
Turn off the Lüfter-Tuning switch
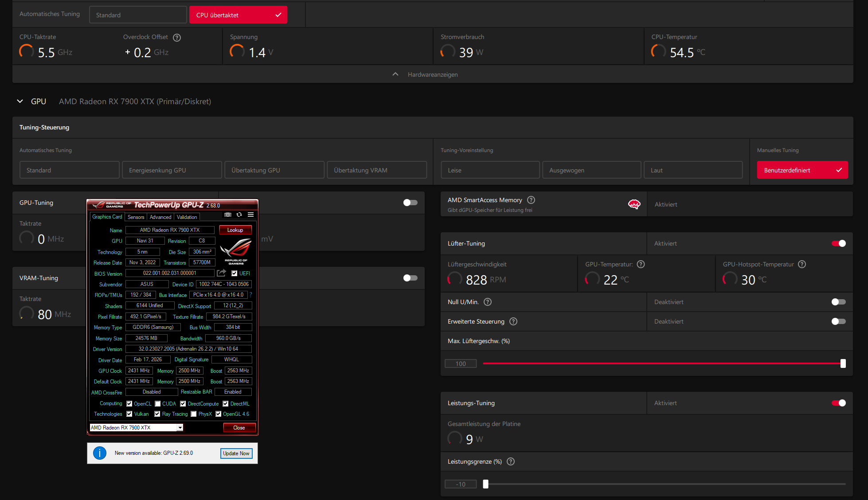click(x=838, y=243)
